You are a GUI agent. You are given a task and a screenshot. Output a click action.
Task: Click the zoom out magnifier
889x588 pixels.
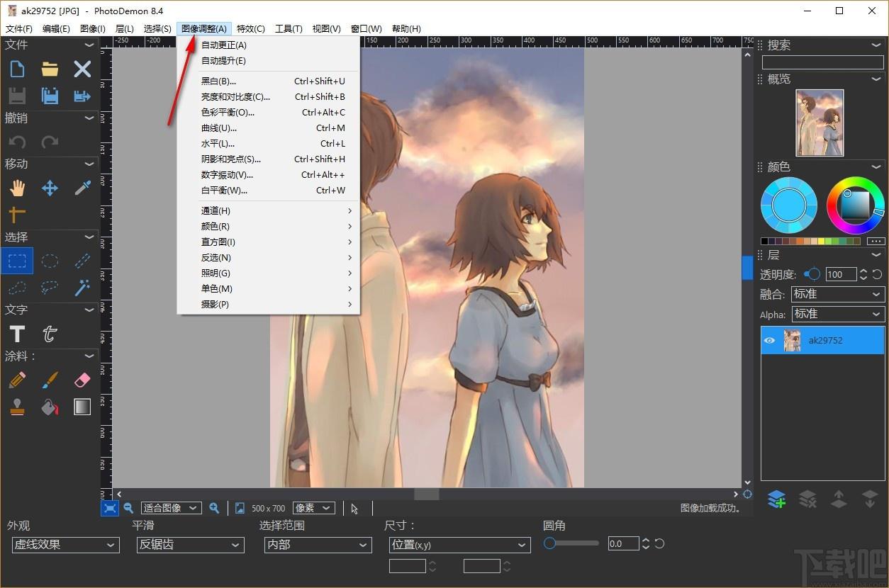(x=128, y=508)
